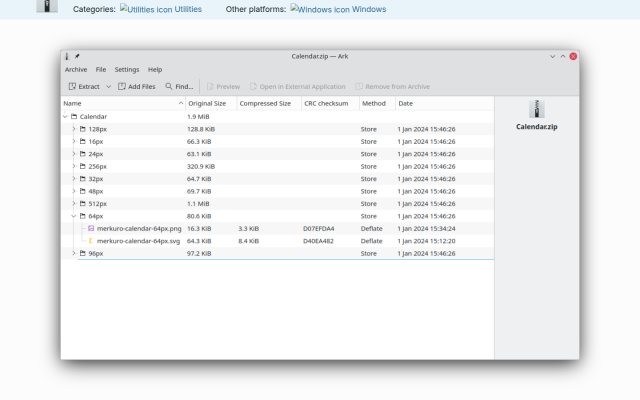Image resolution: width=640 pixels, height=400 pixels.
Task: Click the app icon in the page header
Action: pos(47,6)
